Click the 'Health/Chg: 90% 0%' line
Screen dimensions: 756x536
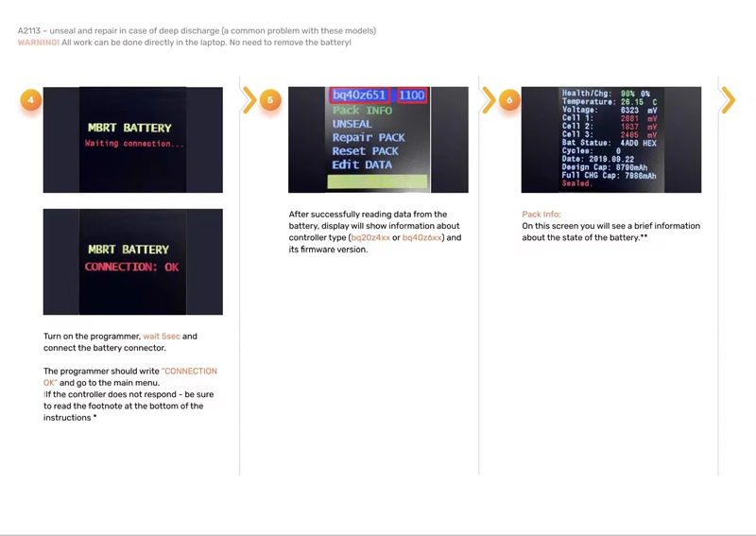pos(606,93)
